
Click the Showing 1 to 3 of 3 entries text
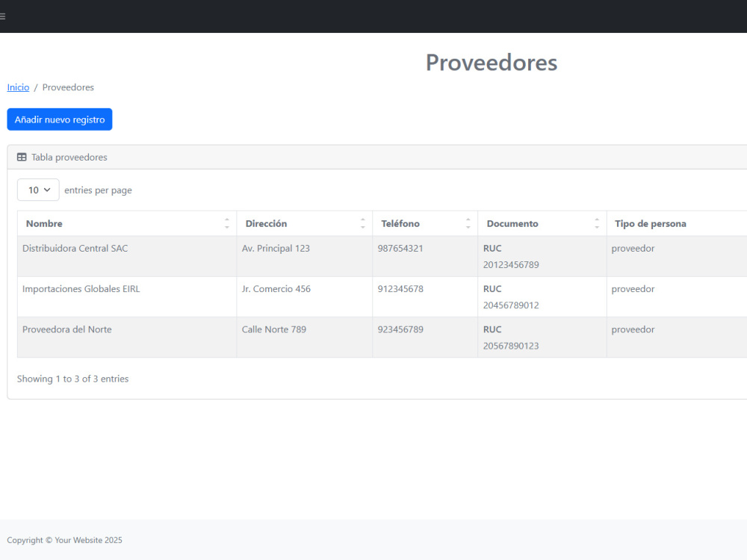coord(73,379)
